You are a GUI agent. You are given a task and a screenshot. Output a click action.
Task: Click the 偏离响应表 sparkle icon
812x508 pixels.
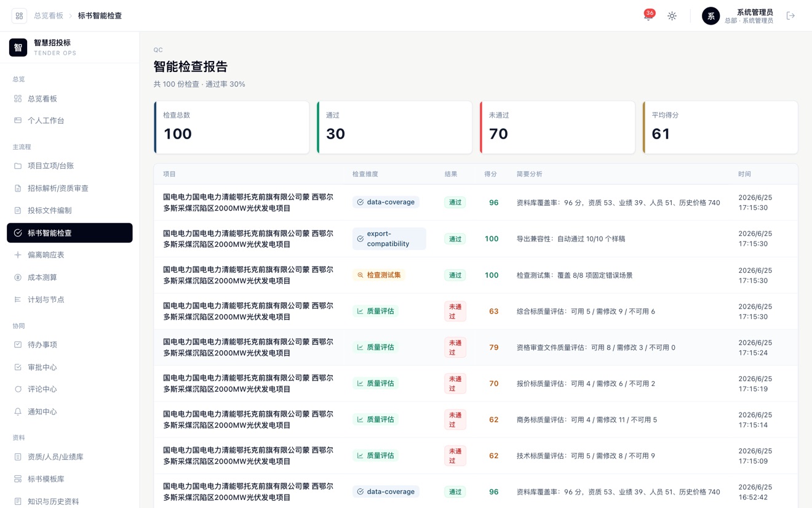pyautogui.click(x=18, y=255)
